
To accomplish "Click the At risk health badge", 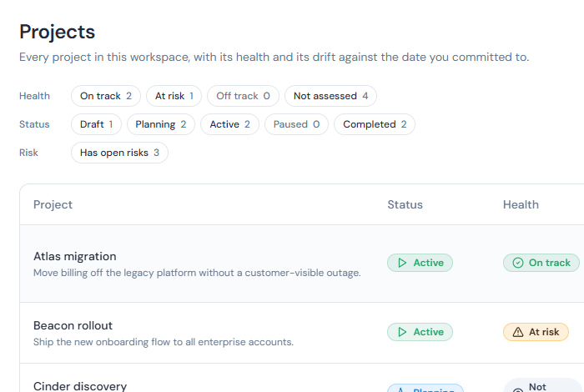I will pos(536,332).
